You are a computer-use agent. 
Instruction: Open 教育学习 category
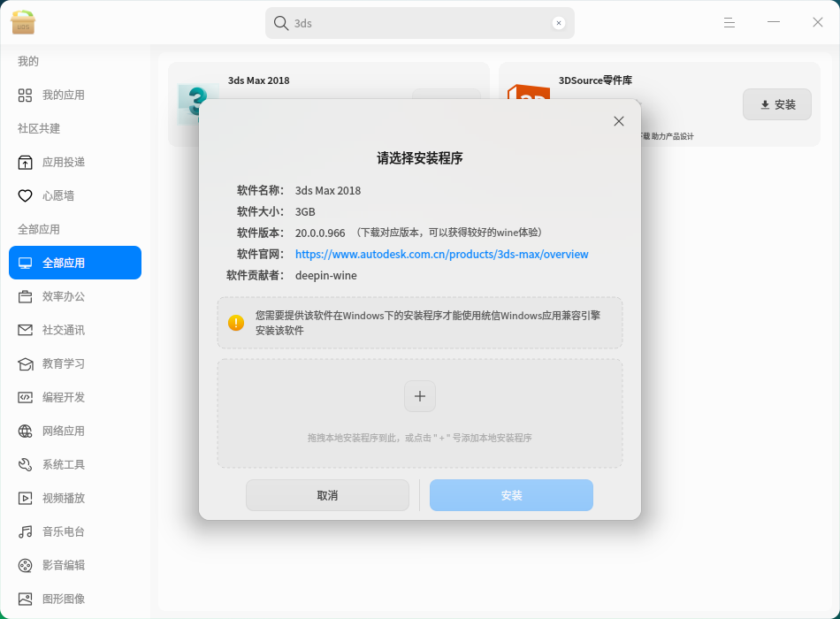(x=75, y=364)
